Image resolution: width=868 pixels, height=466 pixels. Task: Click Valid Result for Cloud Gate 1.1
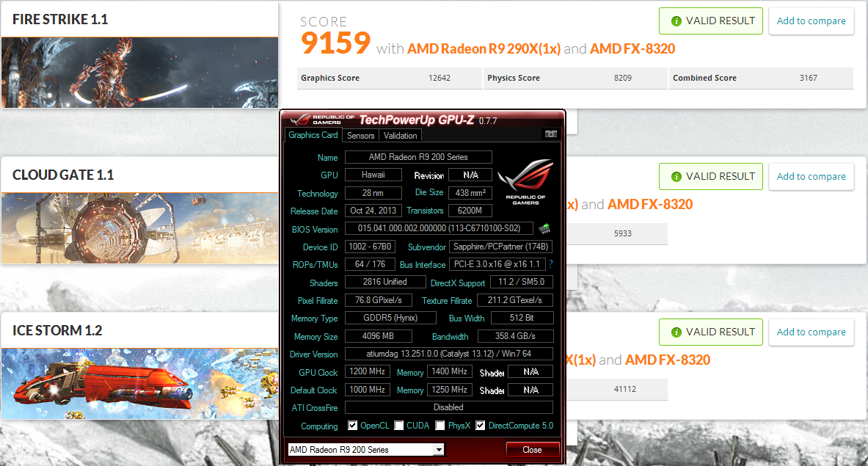click(x=711, y=177)
